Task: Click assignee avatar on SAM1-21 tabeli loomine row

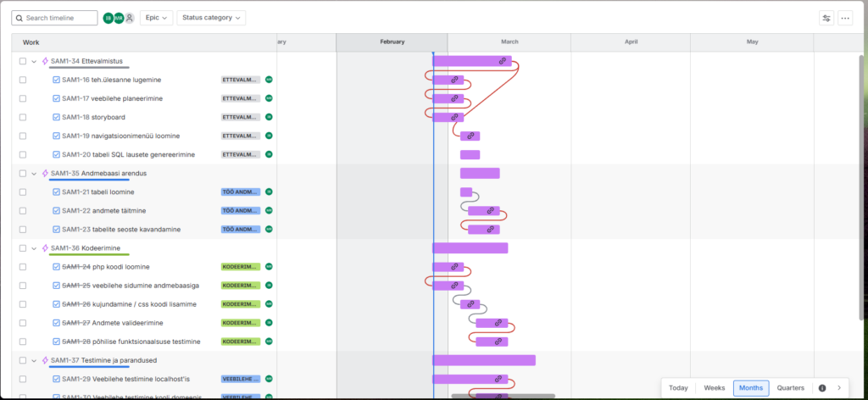Action: tap(269, 192)
